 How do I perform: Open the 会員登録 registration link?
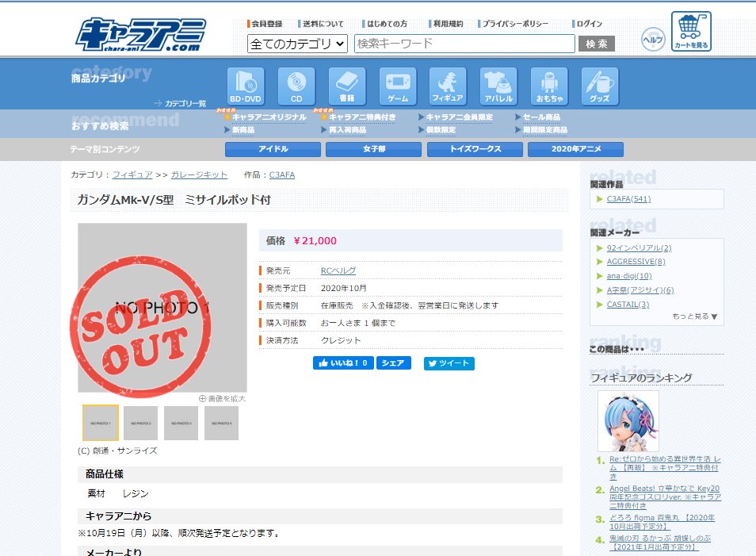click(266, 24)
